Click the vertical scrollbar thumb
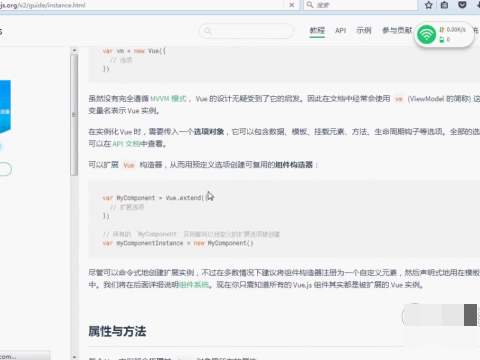This screenshot has width=480, height=360. point(74,115)
